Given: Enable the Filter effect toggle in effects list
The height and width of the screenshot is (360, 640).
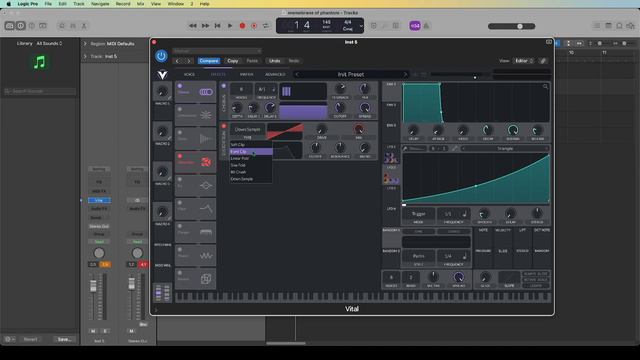Looking at the screenshot, I should click(180, 203).
